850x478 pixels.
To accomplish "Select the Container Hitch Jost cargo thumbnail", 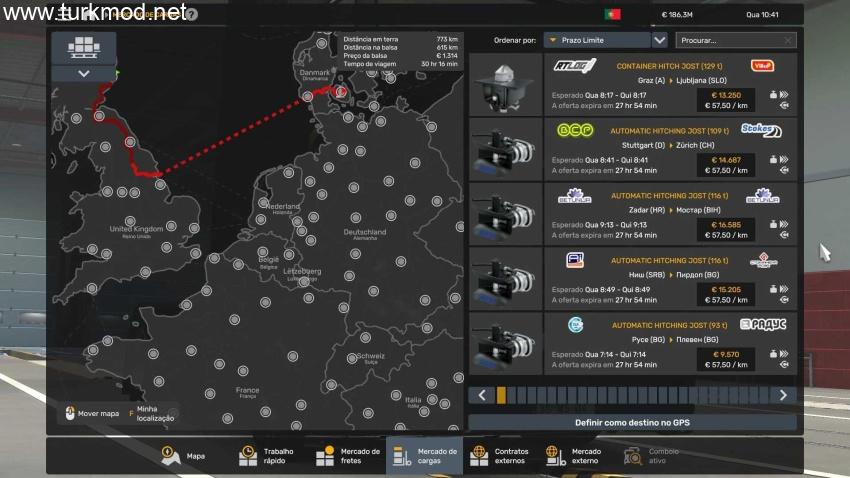I will click(505, 85).
